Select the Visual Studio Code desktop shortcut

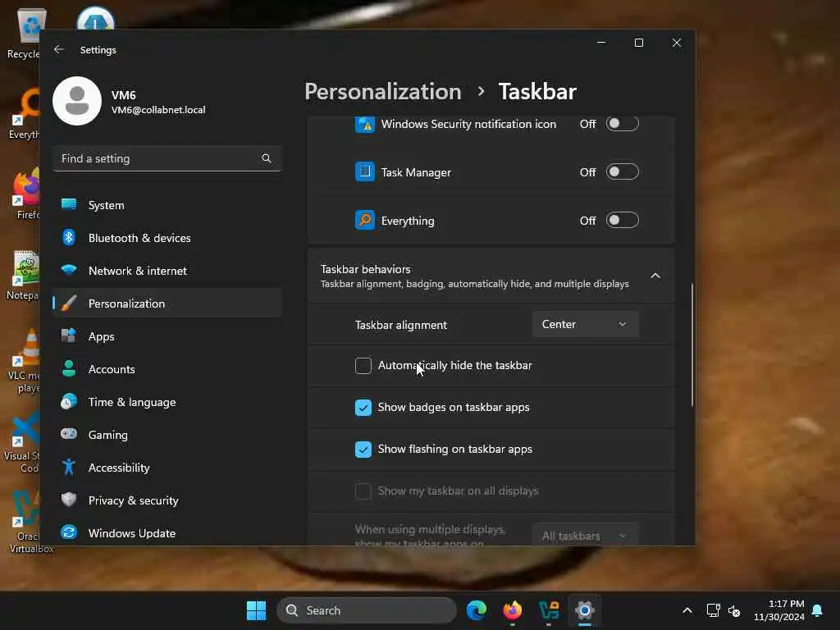coord(21,442)
